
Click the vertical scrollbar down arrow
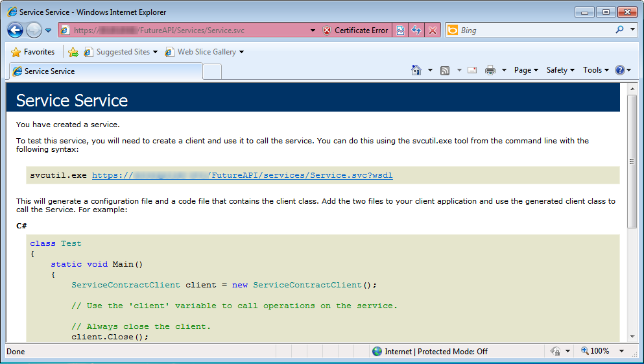point(632,337)
